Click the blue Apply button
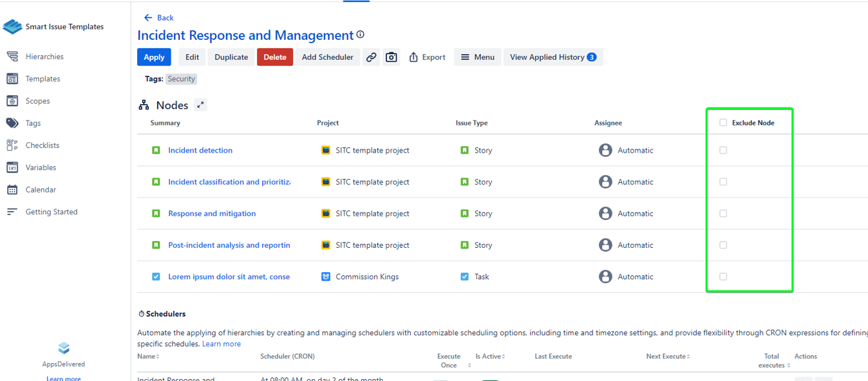 pos(154,57)
